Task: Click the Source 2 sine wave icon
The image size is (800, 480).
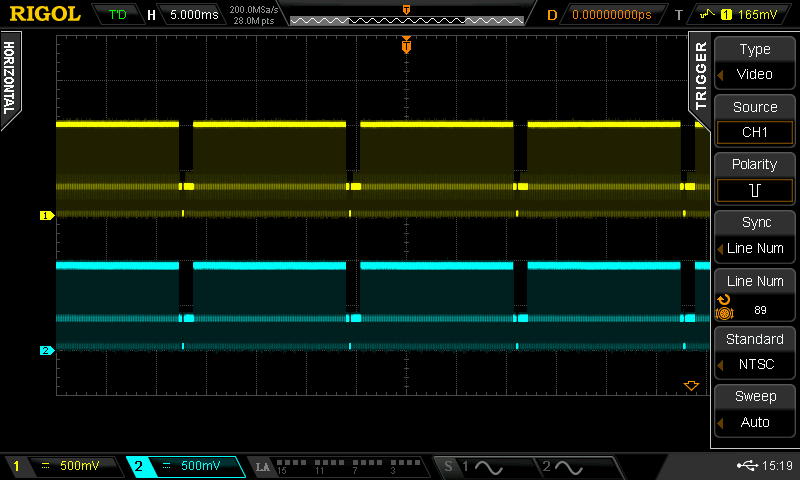Action: click(570, 467)
